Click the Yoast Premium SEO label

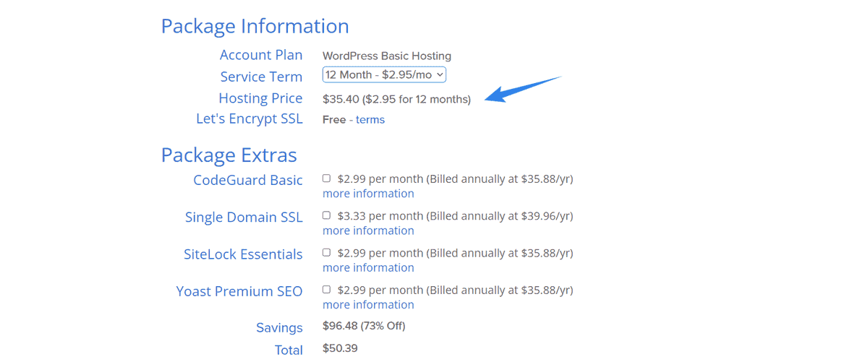(239, 291)
